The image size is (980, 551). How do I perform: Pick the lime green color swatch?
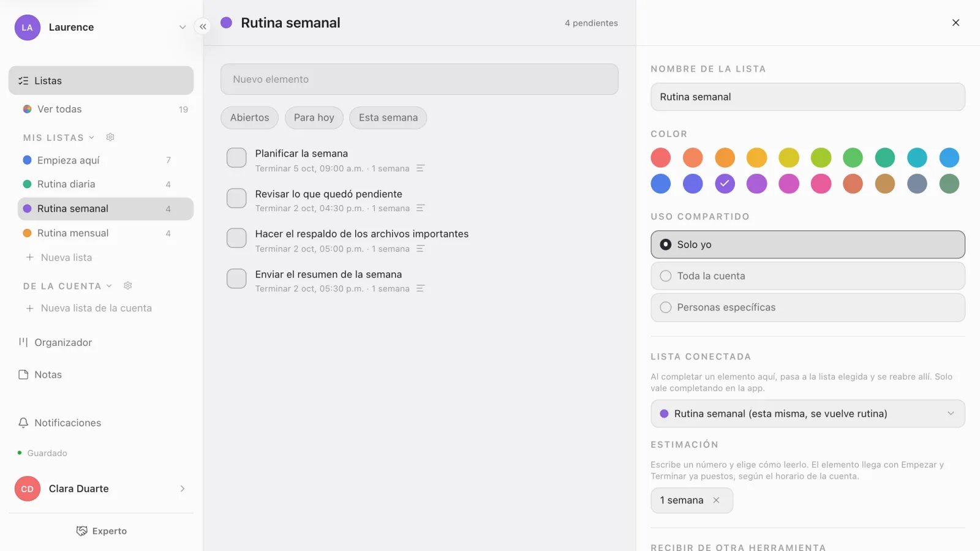tap(821, 158)
